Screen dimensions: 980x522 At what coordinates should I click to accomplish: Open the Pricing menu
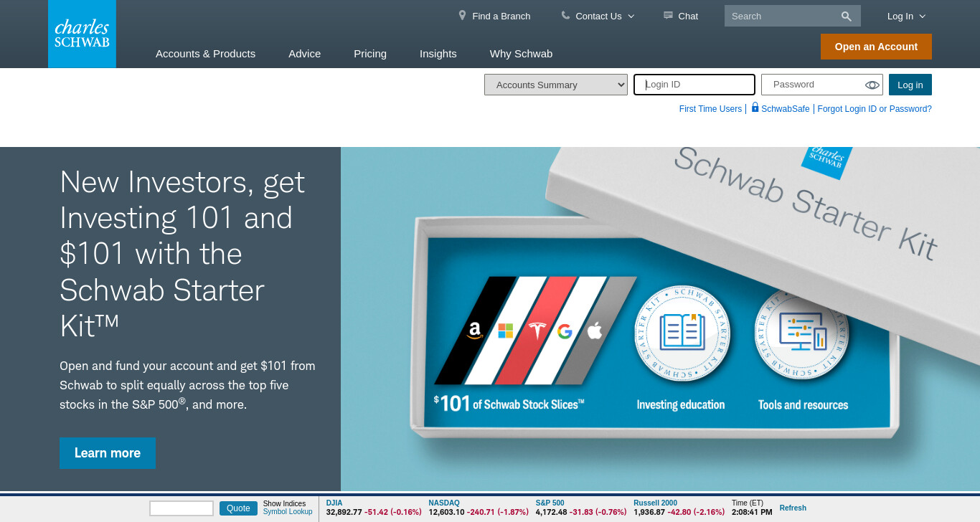point(370,53)
